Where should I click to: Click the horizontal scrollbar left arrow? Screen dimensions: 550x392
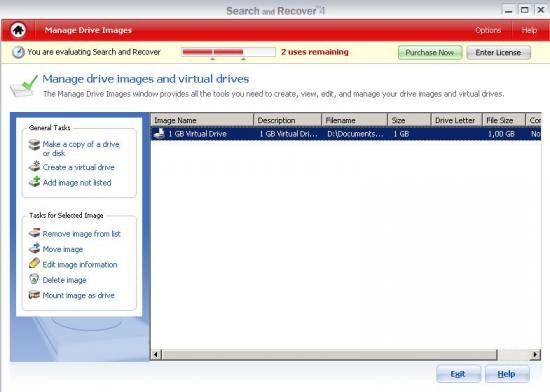(156, 354)
